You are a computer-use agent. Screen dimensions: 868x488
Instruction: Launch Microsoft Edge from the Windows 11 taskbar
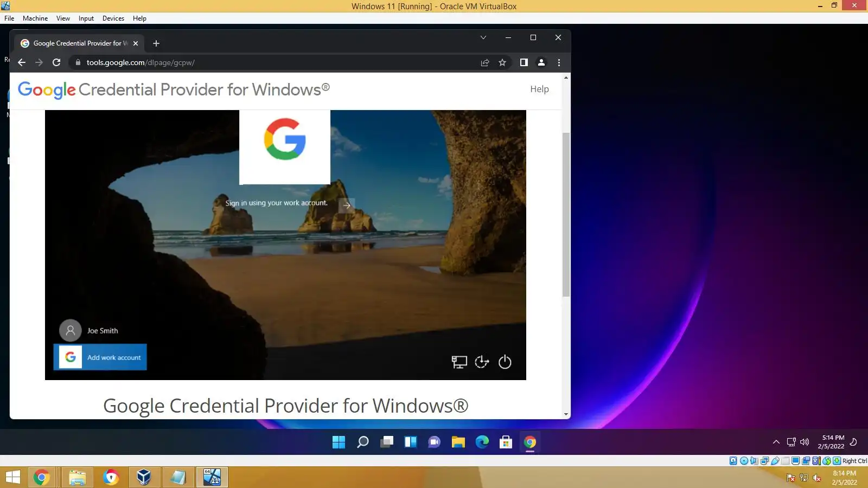click(482, 442)
